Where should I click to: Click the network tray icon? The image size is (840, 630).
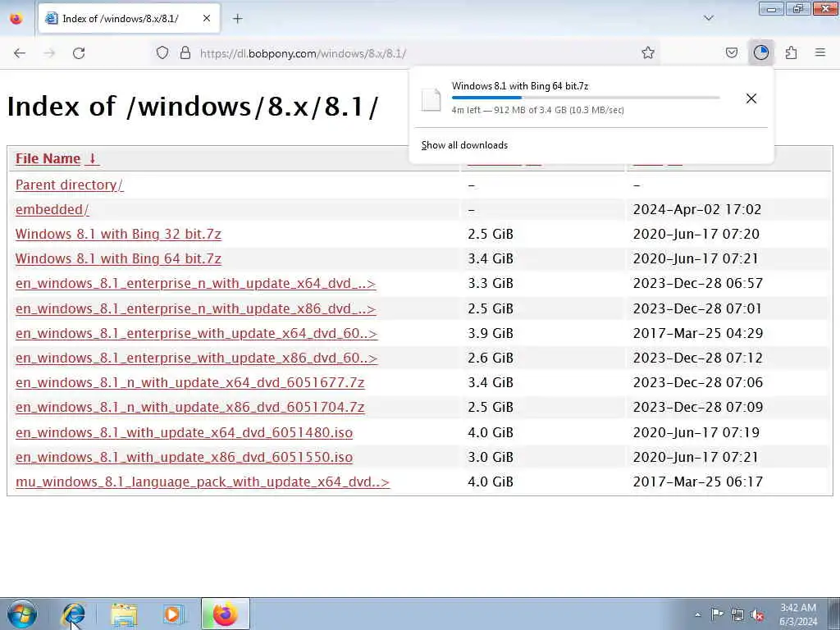tap(737, 614)
